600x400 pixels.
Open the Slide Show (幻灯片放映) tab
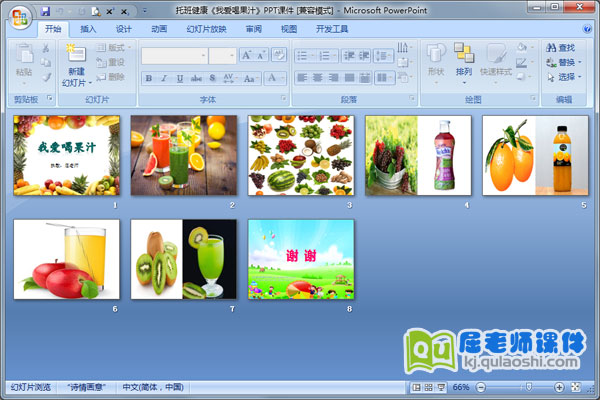click(x=207, y=29)
